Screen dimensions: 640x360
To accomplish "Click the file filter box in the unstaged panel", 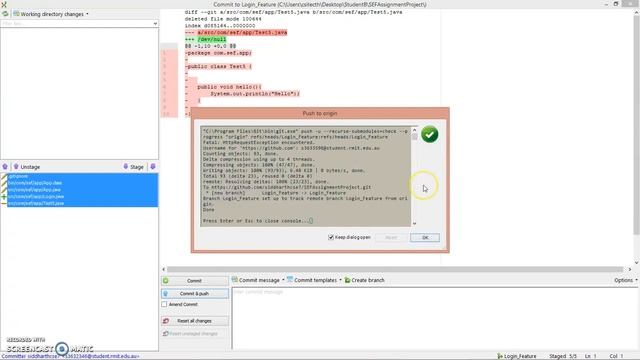I will point(76,24).
